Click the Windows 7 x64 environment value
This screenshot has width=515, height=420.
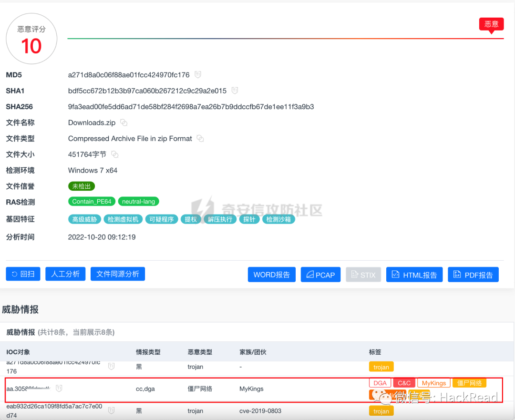(x=93, y=170)
